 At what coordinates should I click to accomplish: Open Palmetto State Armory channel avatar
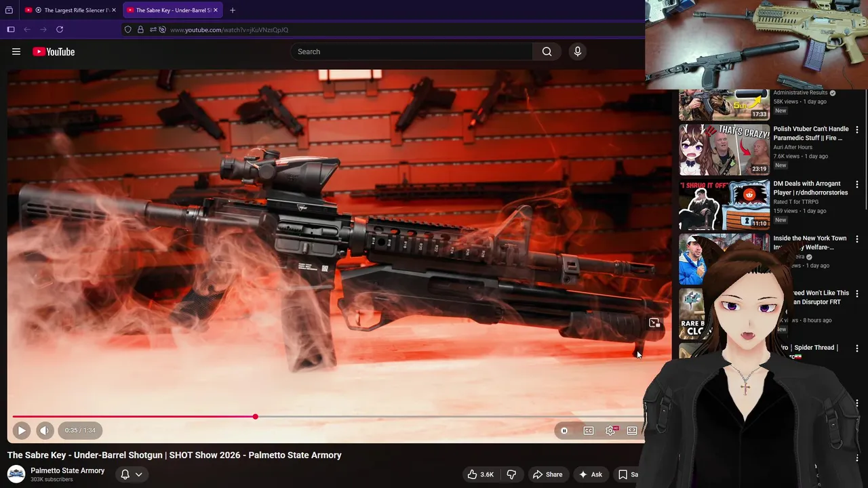(x=16, y=474)
